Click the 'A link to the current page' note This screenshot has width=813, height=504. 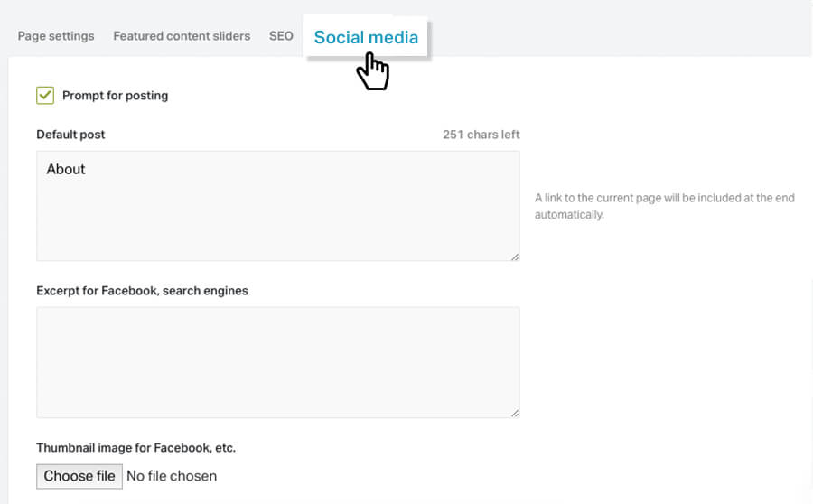coord(664,198)
